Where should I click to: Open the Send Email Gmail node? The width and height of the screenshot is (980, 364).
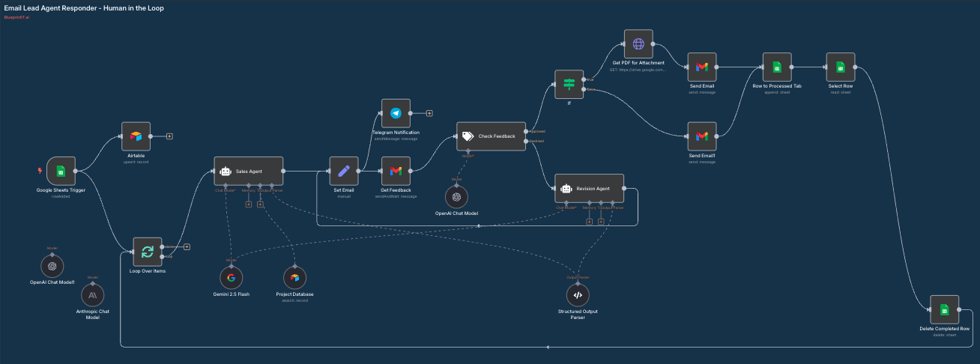(702, 67)
